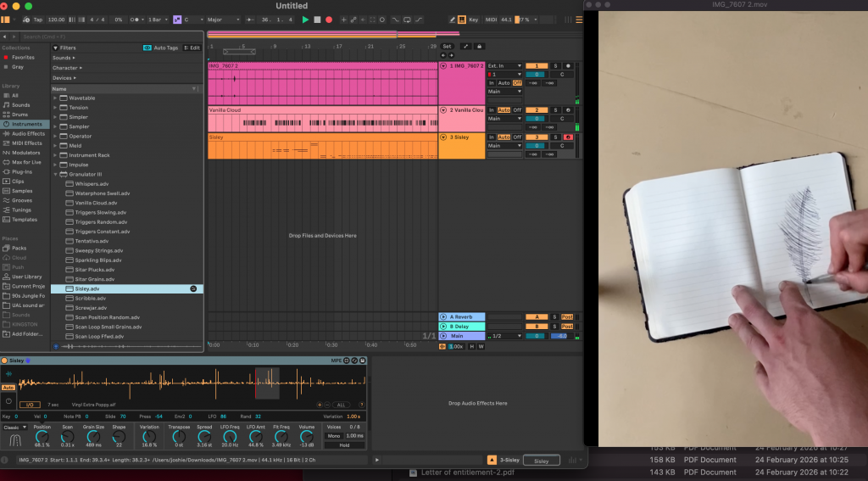Open the 1 Bar quantization dropdown

click(157, 20)
